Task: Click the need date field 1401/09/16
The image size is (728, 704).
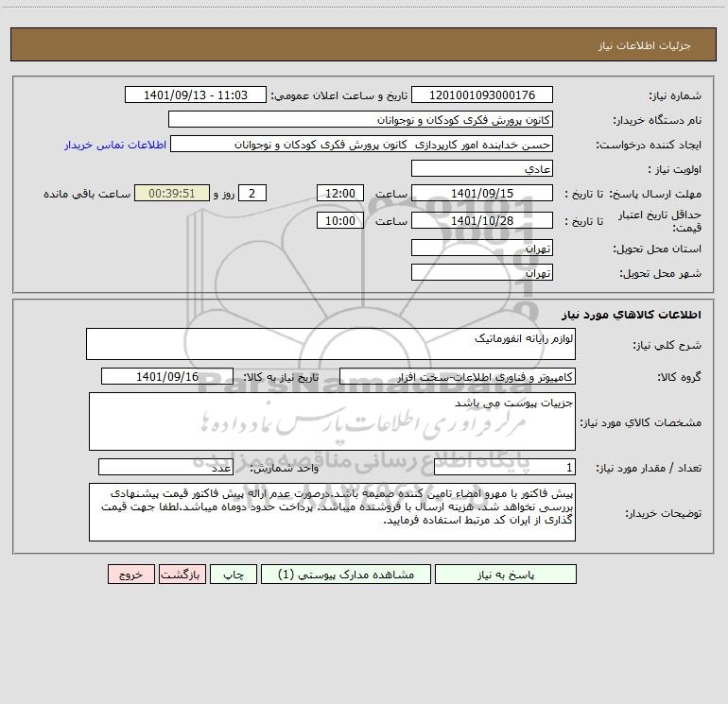Action: point(167,376)
